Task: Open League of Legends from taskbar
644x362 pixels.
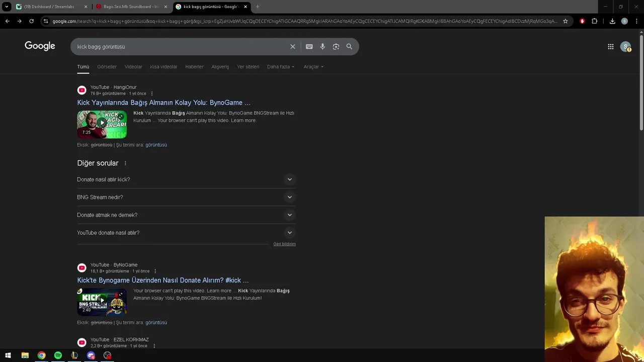Action: click(x=74, y=355)
